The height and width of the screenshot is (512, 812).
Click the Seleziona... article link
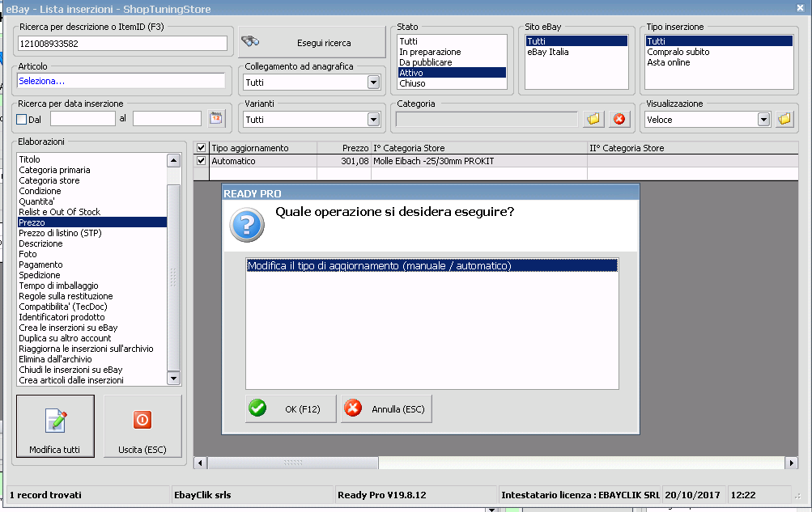click(x=41, y=81)
